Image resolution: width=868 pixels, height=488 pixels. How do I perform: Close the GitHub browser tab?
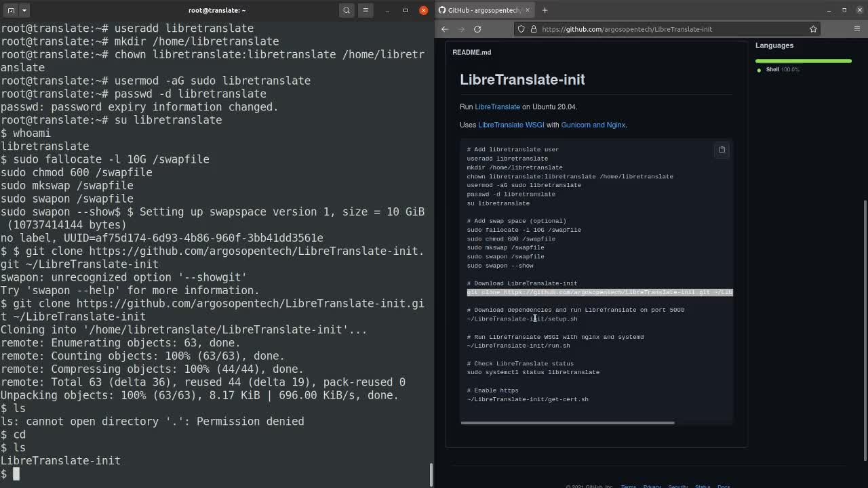528,10
